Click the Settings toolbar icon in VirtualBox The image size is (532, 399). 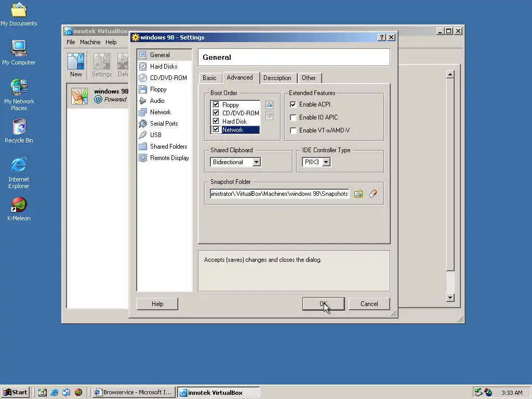pyautogui.click(x=102, y=65)
